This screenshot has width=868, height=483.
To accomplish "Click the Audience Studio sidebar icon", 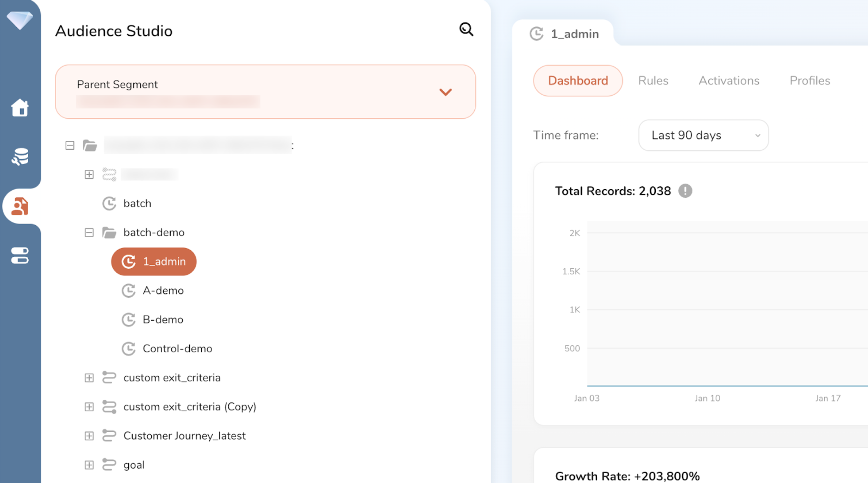I will (20, 206).
